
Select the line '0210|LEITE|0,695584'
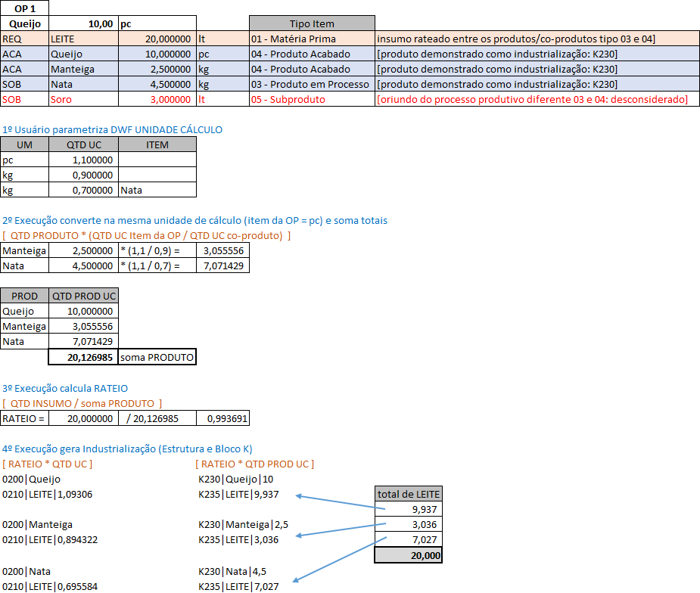click(49, 586)
